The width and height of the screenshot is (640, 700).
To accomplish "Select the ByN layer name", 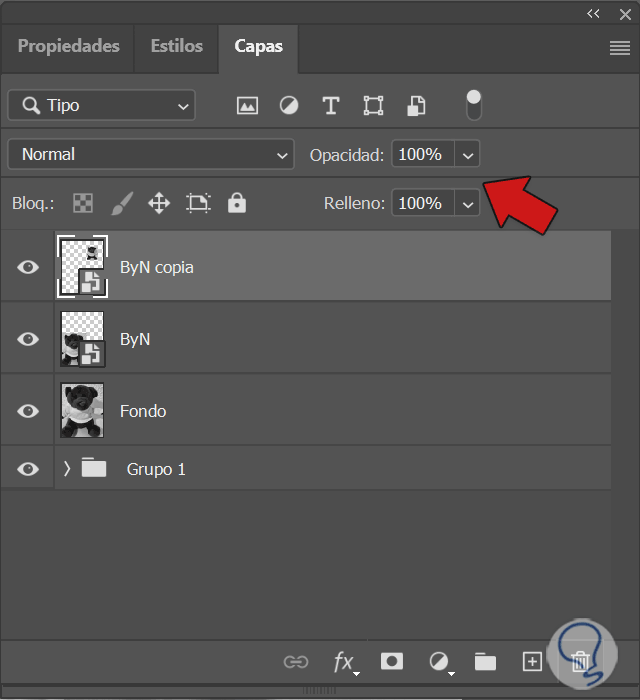I will click(135, 339).
